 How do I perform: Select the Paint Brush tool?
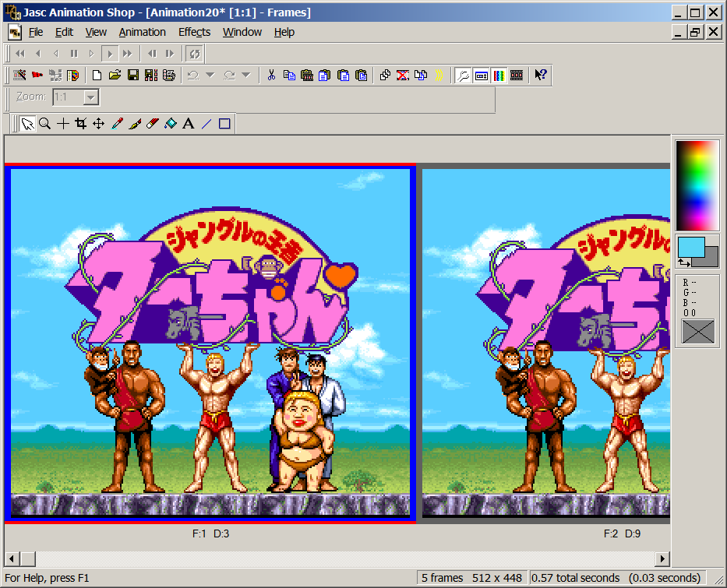(x=135, y=124)
